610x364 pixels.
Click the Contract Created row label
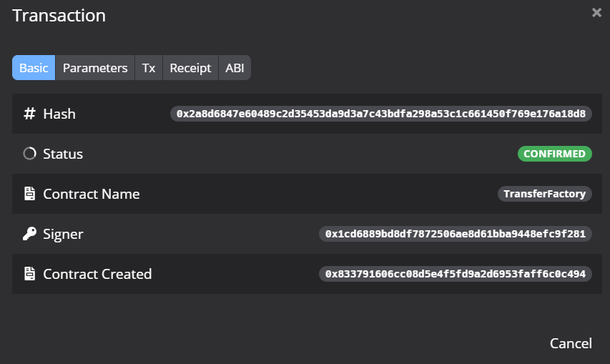pos(97,274)
